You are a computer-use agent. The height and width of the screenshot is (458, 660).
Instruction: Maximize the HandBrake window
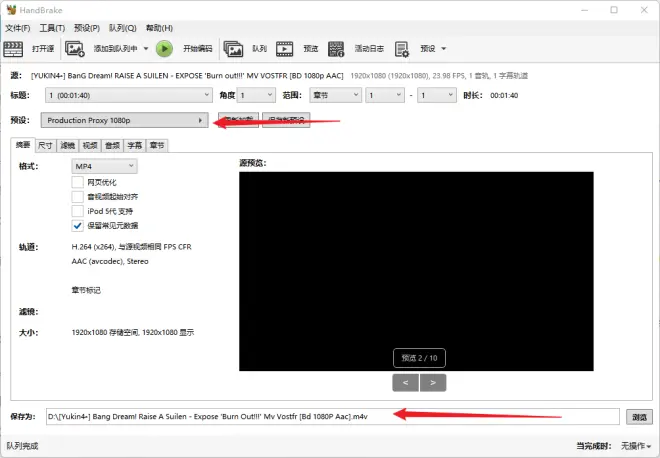[614, 10]
